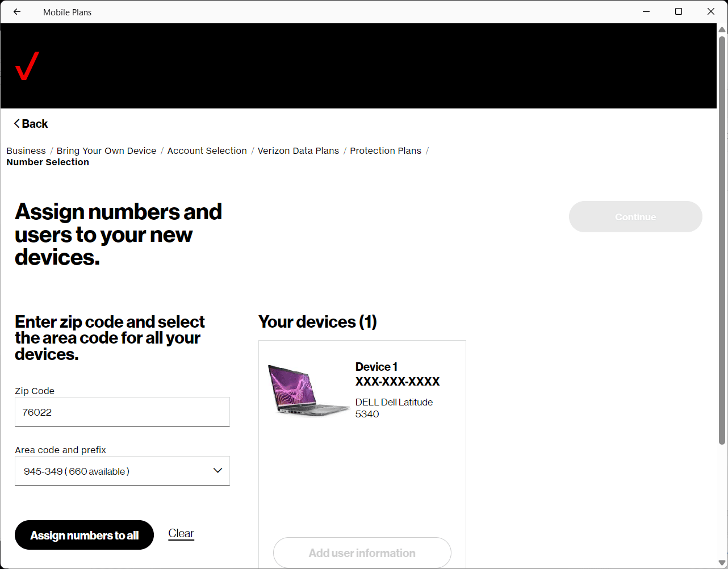Open Verizon Data Plans breadcrumb
This screenshot has height=569, width=728.
[298, 150]
